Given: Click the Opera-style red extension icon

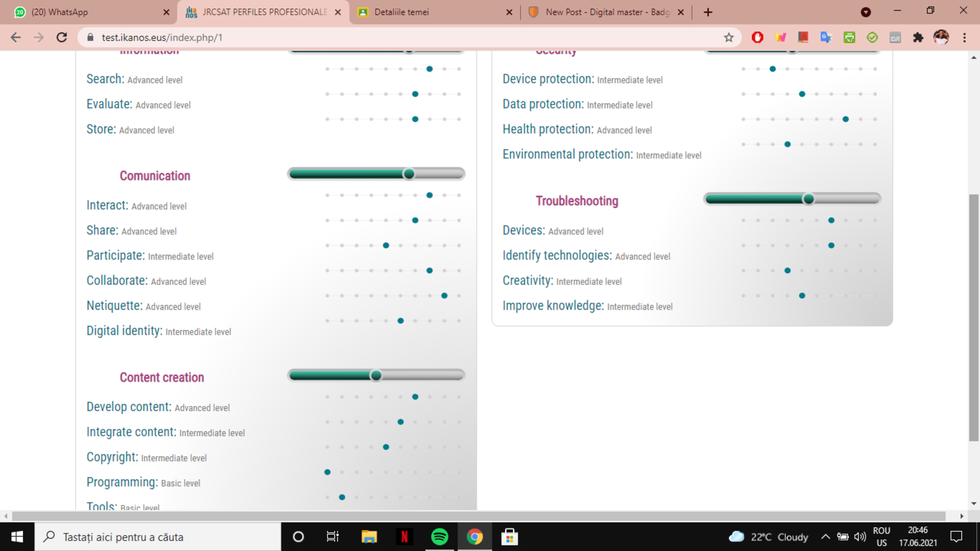Looking at the screenshot, I should (x=757, y=37).
